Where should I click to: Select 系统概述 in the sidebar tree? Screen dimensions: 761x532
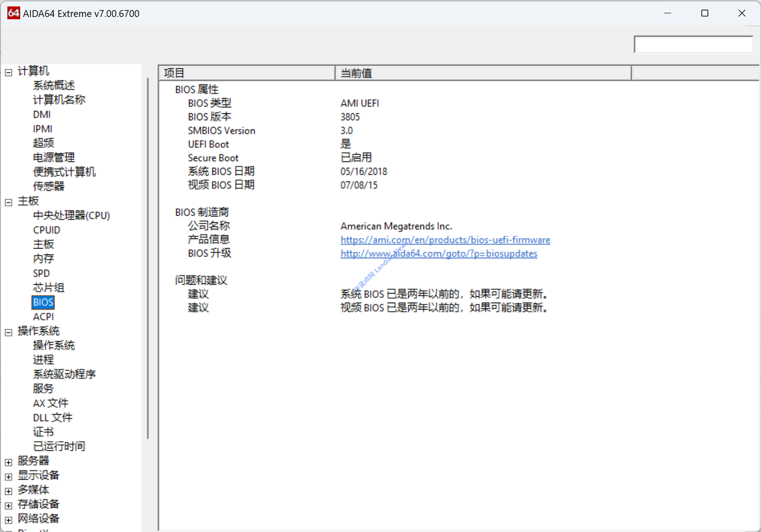pos(54,85)
